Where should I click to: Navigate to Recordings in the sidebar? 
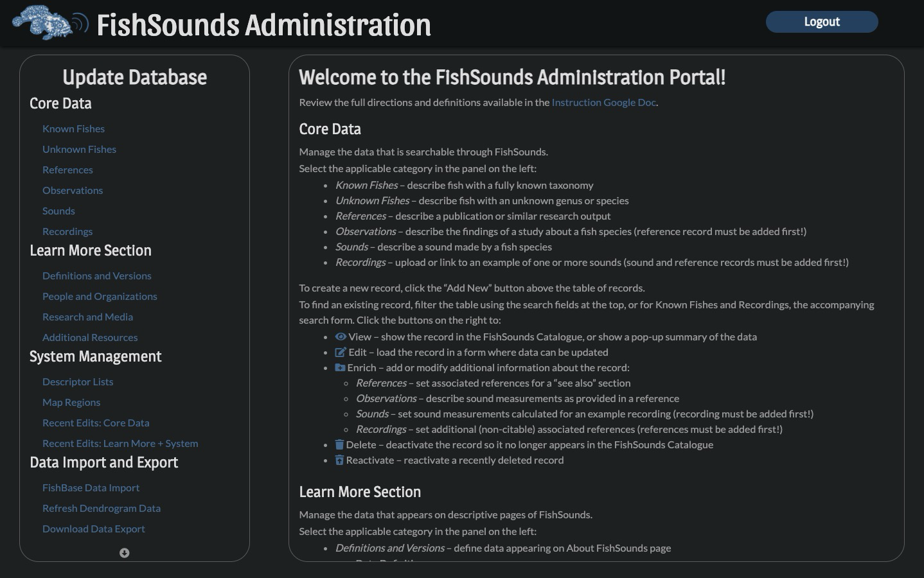67,231
